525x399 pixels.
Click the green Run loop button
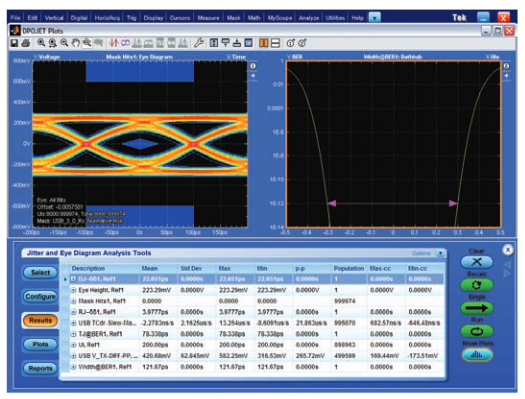tap(477, 331)
